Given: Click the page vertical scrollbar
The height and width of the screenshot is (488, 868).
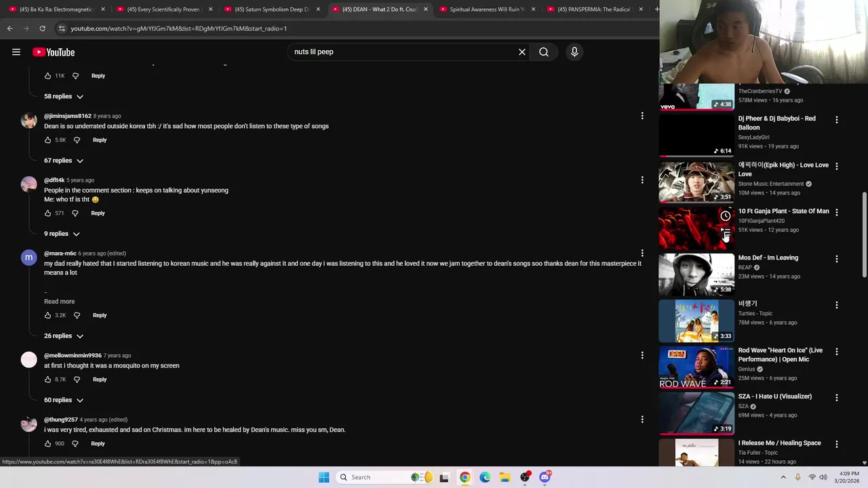Looking at the screenshot, I should [864, 234].
